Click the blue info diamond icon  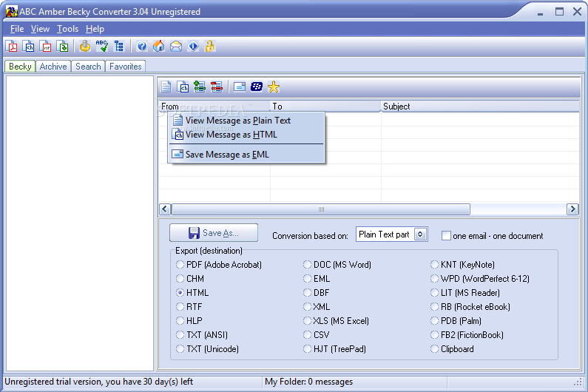tap(193, 46)
